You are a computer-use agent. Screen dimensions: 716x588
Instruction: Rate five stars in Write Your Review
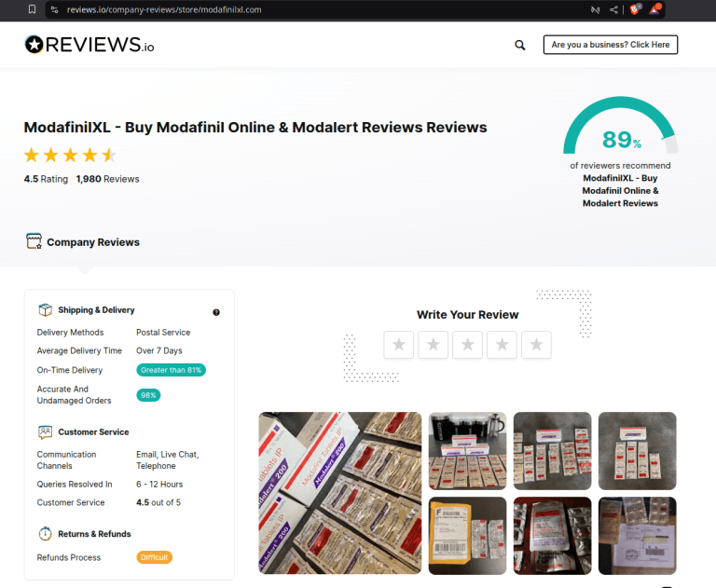click(536, 345)
